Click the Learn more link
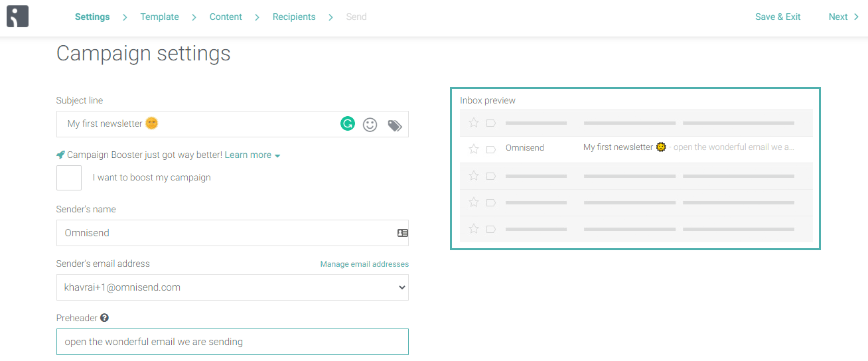The width and height of the screenshot is (868, 361). click(x=248, y=155)
